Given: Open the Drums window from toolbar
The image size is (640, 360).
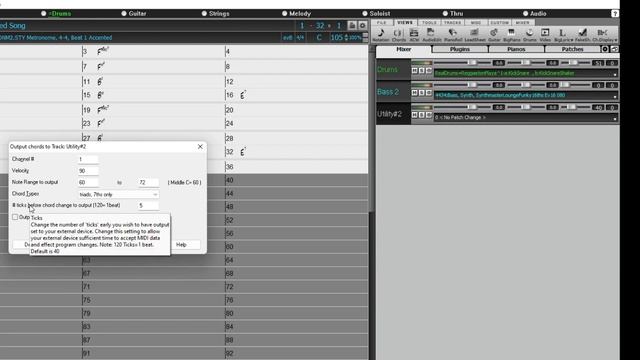Looking at the screenshot, I should point(529,35).
